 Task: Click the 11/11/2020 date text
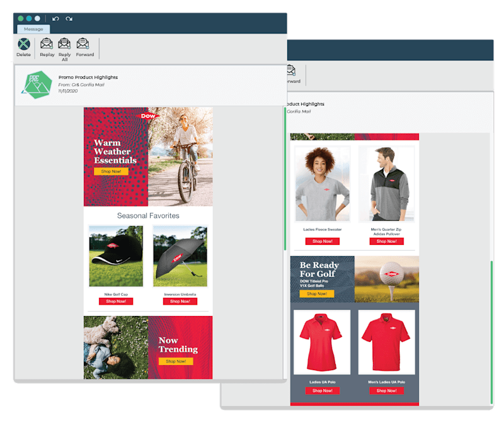pos(68,91)
